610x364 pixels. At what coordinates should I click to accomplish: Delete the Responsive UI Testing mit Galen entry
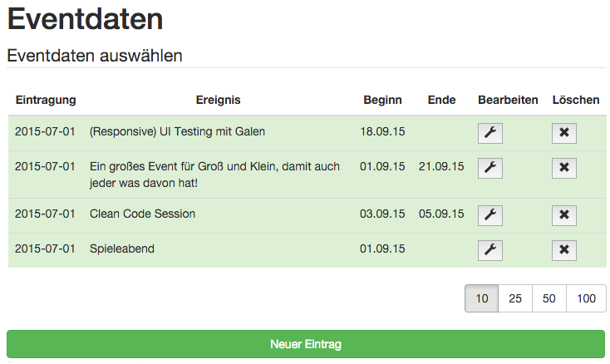564,134
